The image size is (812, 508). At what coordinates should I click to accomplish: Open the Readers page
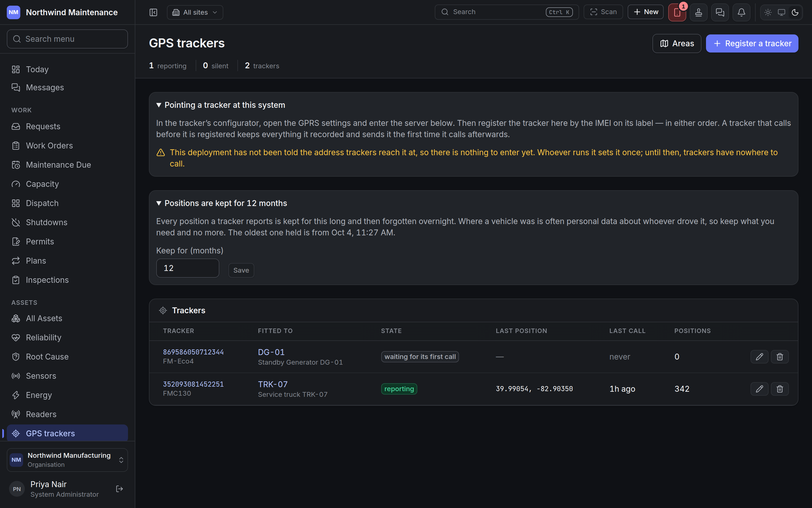67,414
